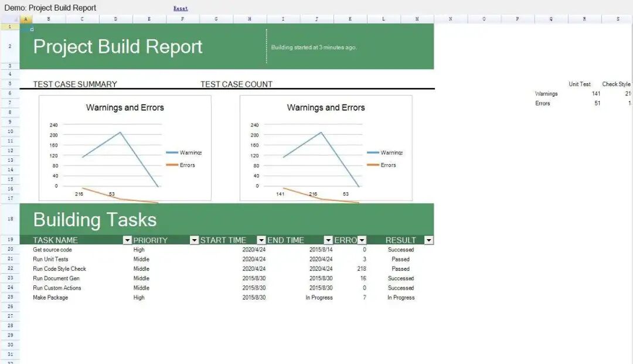
Task: Select the Run Code Style Check cell
Action: (x=60, y=269)
